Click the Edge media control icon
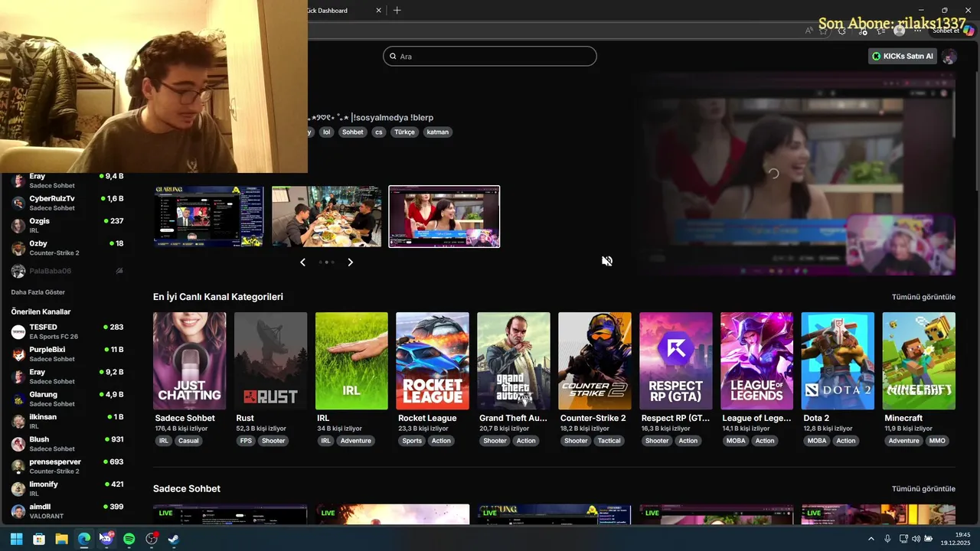 863,31
